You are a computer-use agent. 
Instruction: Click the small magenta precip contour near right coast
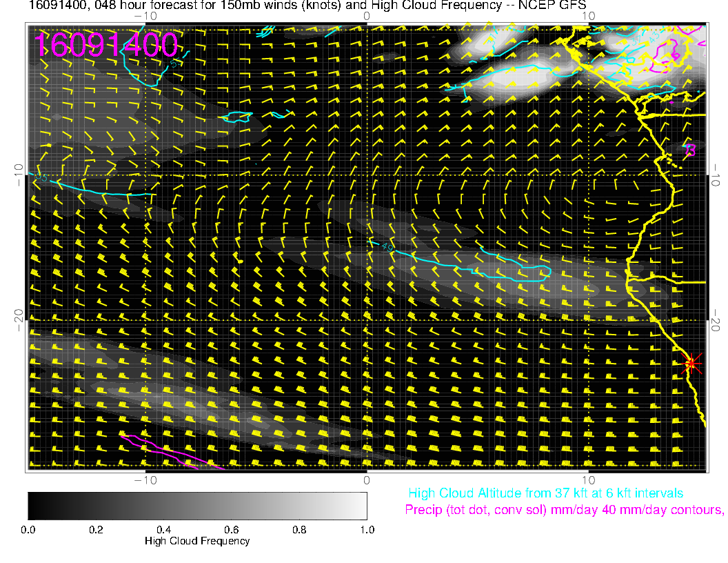[691, 148]
